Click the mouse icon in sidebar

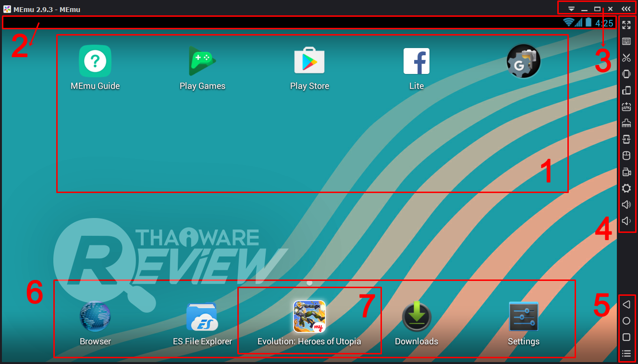coord(626,156)
